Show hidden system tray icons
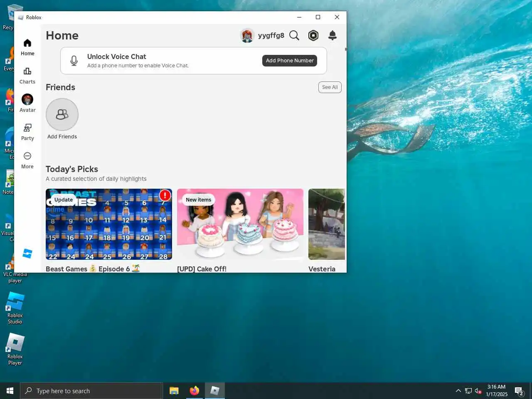 [x=458, y=391]
